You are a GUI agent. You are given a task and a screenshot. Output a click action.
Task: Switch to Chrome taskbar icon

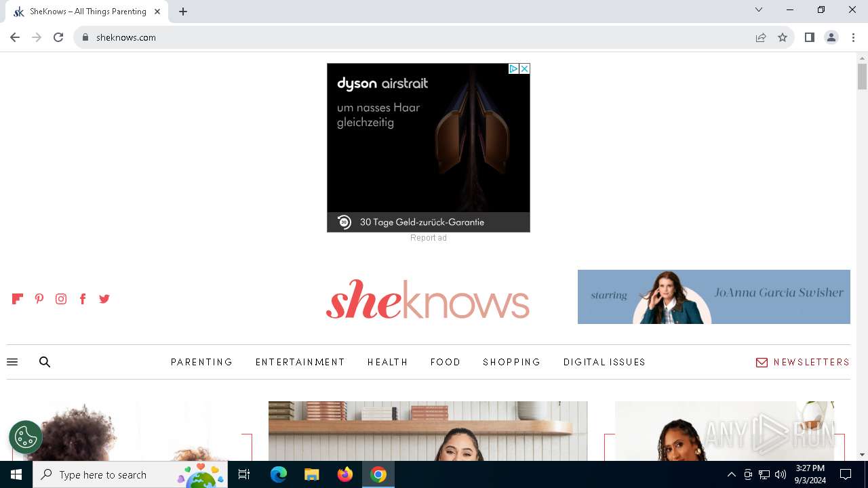[x=378, y=474]
